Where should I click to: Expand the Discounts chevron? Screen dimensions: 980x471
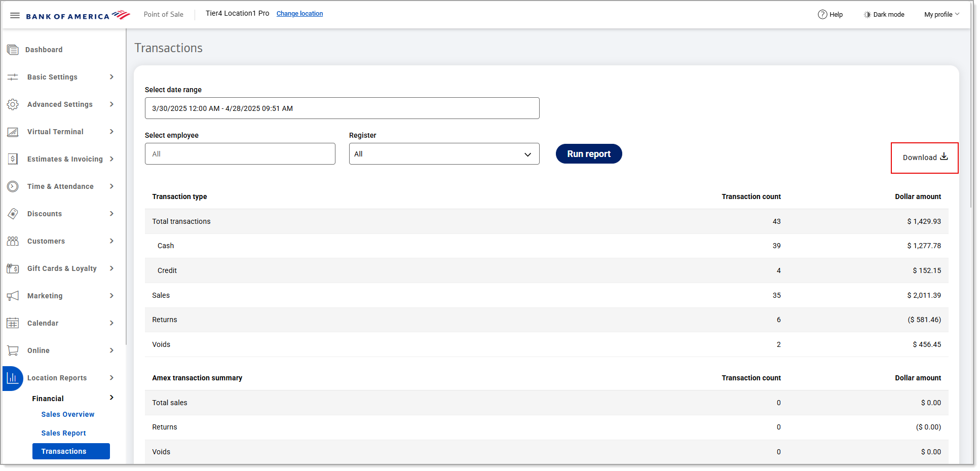[111, 214]
